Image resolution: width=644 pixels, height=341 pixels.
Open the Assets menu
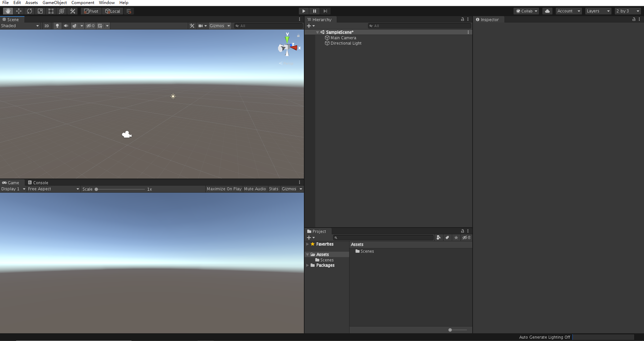click(32, 3)
